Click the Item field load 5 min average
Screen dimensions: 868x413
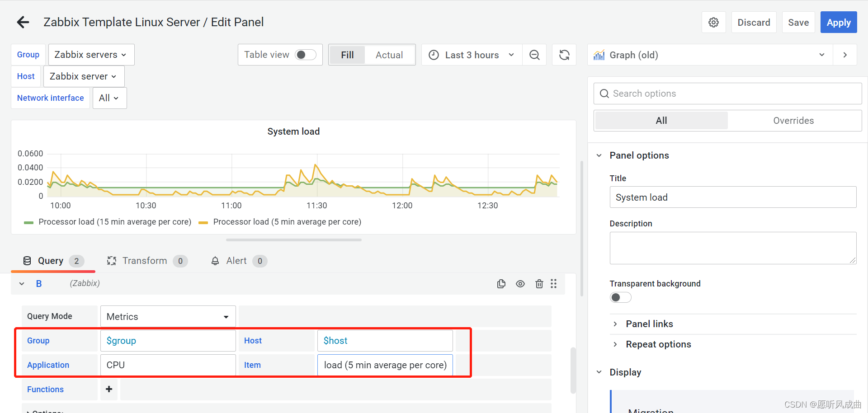tap(385, 365)
